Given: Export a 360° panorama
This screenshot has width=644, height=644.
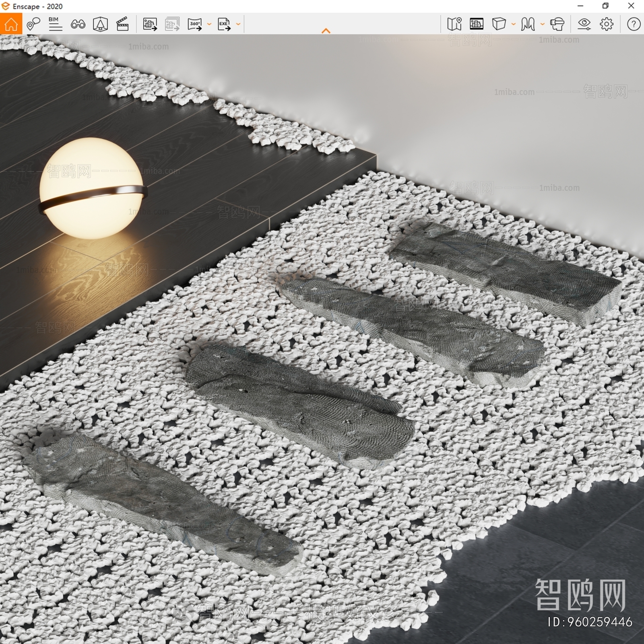Looking at the screenshot, I should [x=195, y=24].
